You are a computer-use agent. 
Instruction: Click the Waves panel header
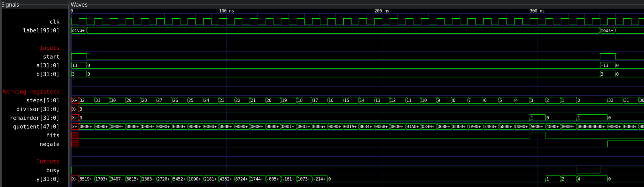point(79,4)
